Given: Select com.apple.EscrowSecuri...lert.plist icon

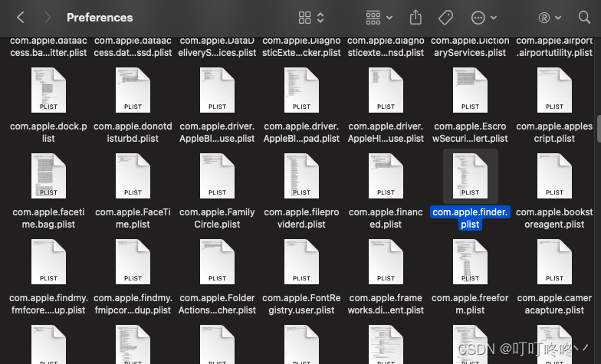Looking at the screenshot, I should (470, 90).
